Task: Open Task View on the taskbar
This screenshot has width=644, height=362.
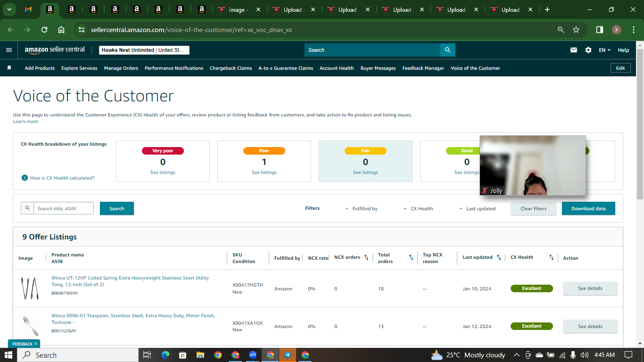Action: pos(147,355)
